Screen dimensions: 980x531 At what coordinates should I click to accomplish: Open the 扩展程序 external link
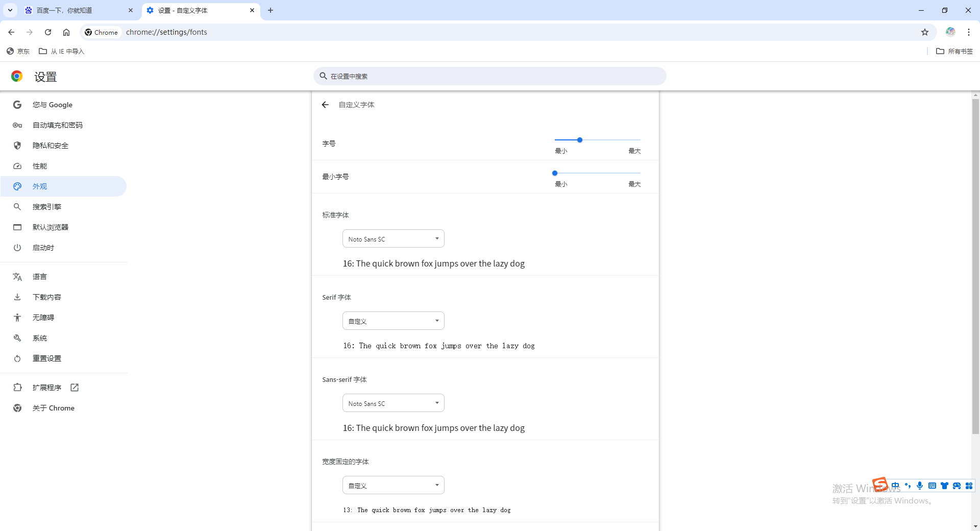pyautogui.click(x=63, y=388)
